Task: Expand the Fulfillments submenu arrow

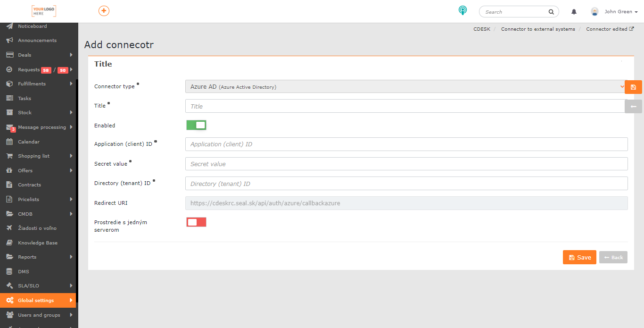Action: point(71,84)
